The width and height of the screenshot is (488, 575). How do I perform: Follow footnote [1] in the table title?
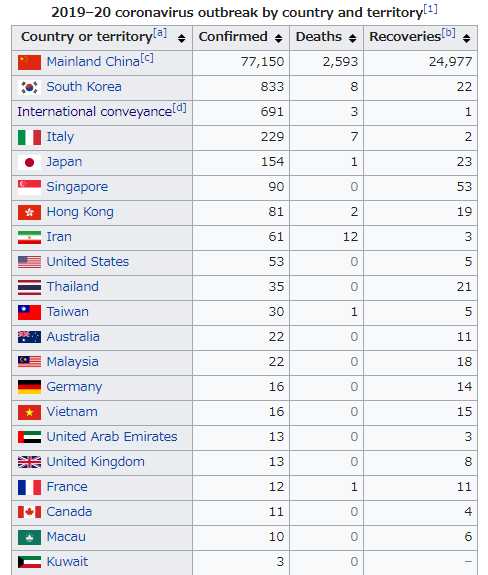tap(430, 9)
